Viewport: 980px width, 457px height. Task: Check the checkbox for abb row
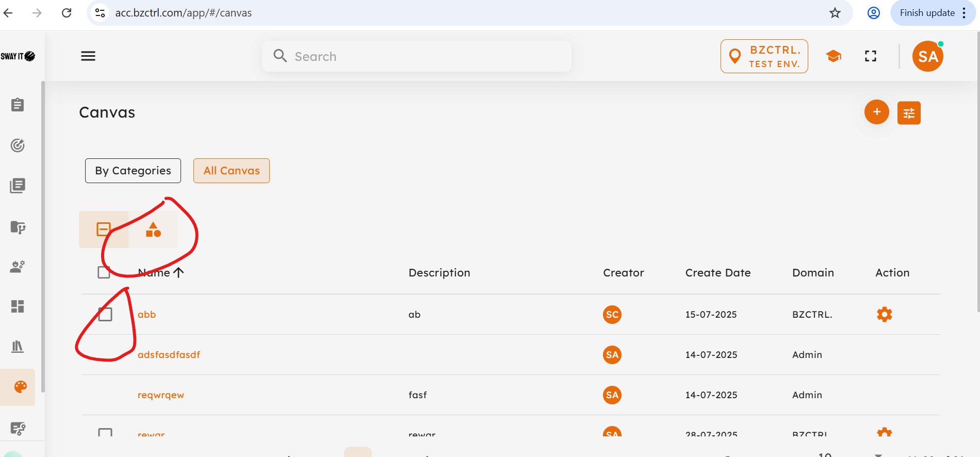tap(105, 315)
